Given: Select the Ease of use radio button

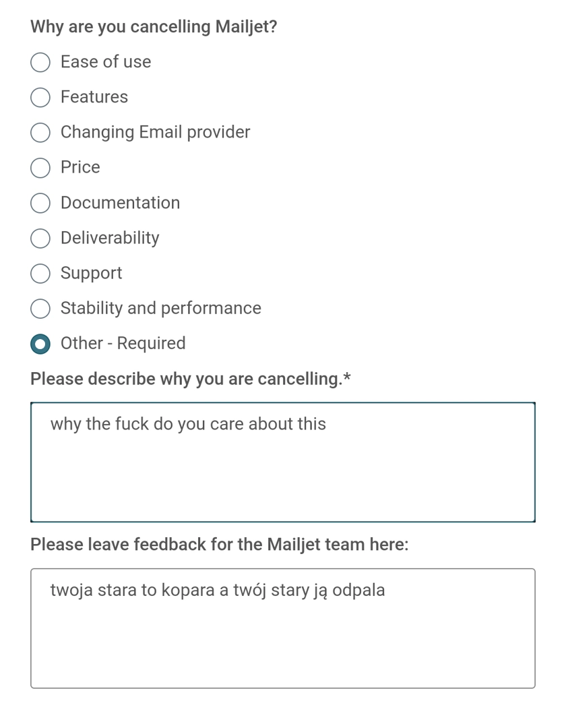Looking at the screenshot, I should tap(40, 63).
